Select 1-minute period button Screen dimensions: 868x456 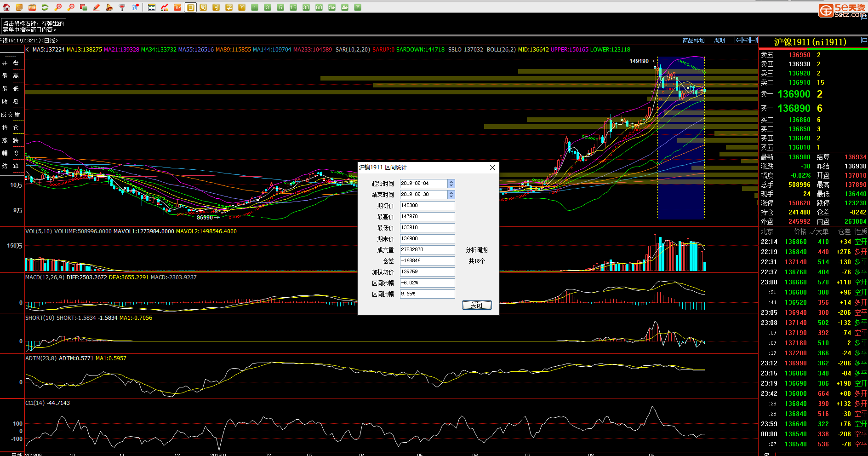coord(255,7)
